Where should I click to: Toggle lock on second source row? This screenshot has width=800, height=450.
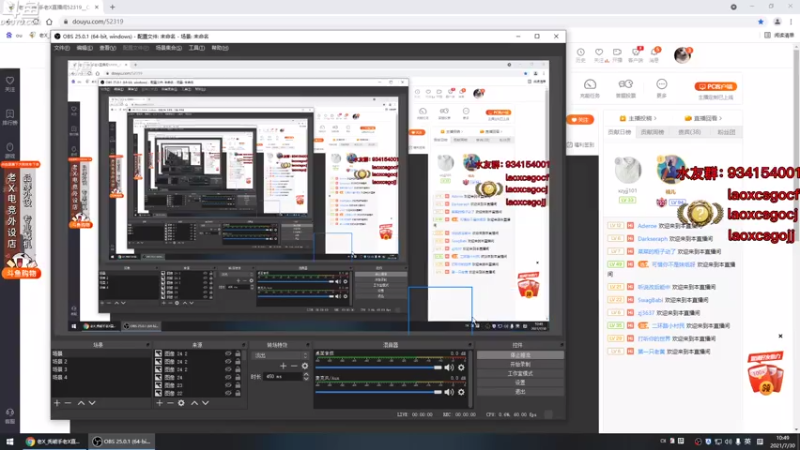[x=238, y=361]
